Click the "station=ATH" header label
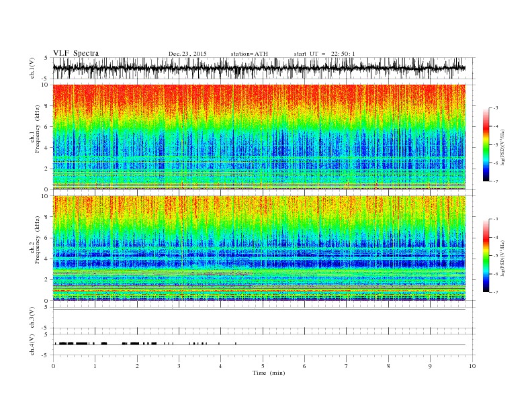The image size is (532, 411). tap(249, 54)
